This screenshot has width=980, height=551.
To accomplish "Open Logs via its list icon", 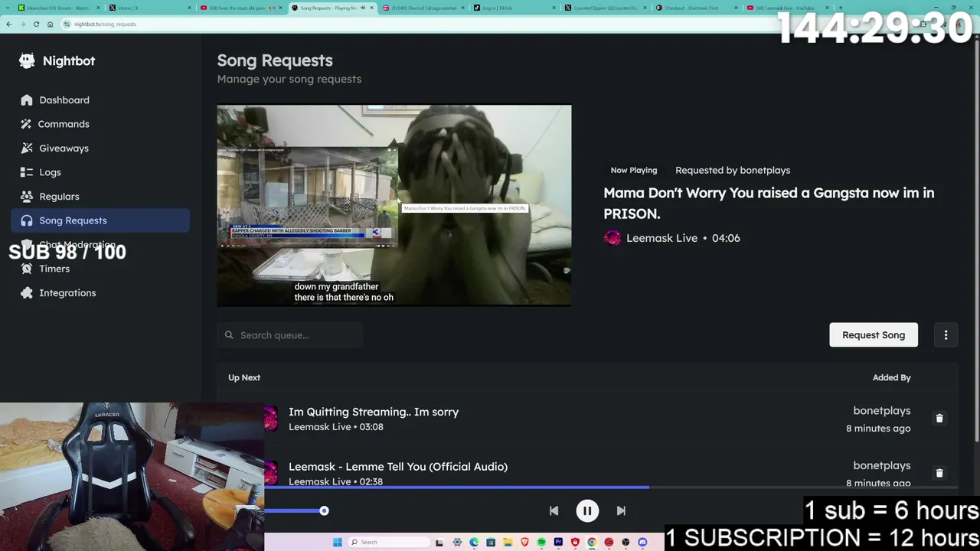I will (27, 172).
